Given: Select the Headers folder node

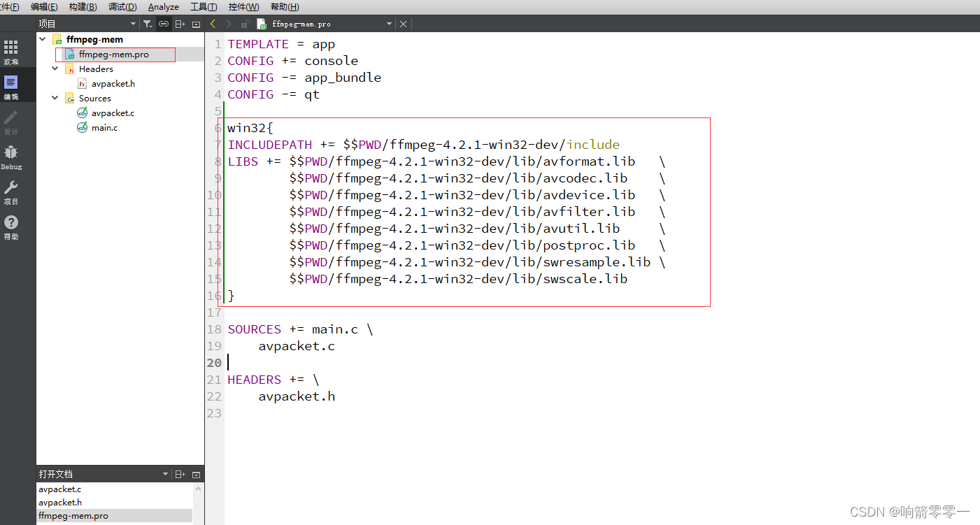Looking at the screenshot, I should pyautogui.click(x=96, y=69).
